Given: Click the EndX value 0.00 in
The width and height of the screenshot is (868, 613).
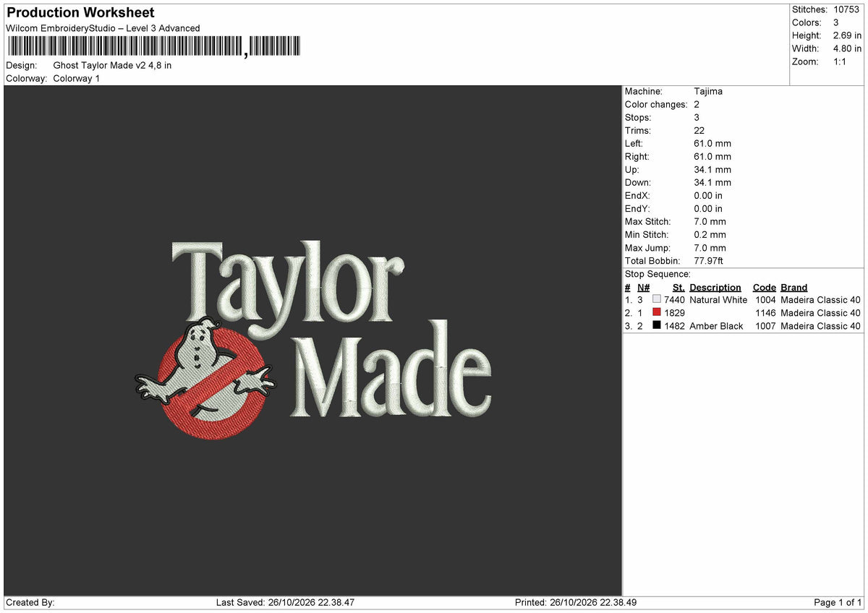Looking at the screenshot, I should pyautogui.click(x=708, y=196).
